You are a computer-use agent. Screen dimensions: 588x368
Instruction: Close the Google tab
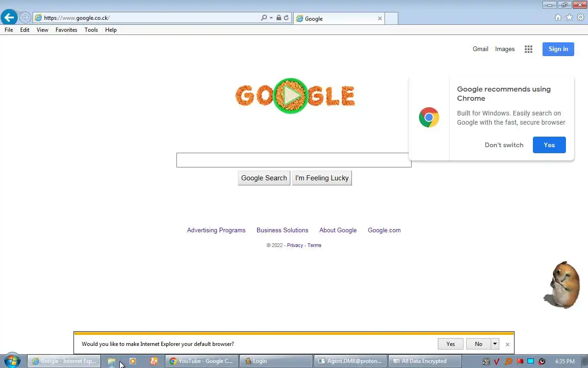[x=380, y=18]
